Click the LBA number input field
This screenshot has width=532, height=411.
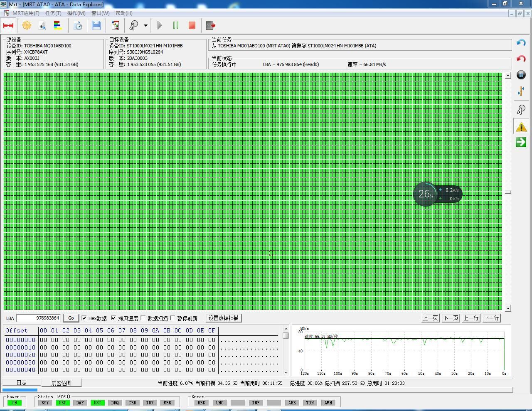(x=39, y=318)
